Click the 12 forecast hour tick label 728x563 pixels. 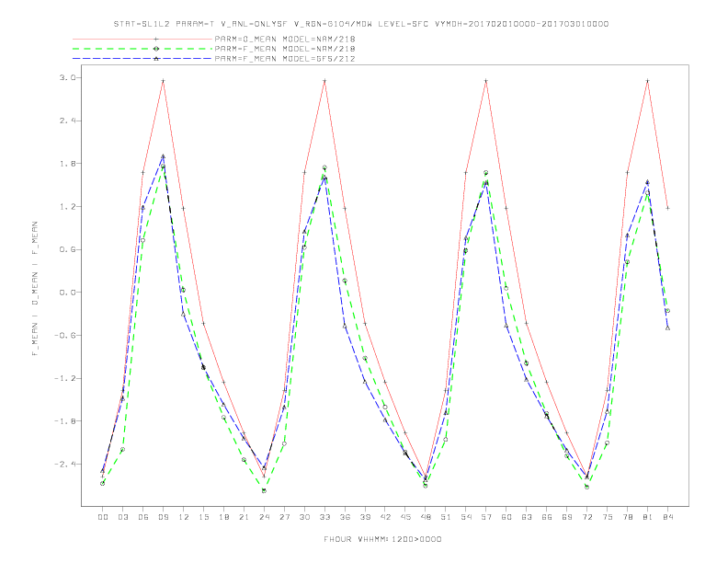tap(184, 517)
